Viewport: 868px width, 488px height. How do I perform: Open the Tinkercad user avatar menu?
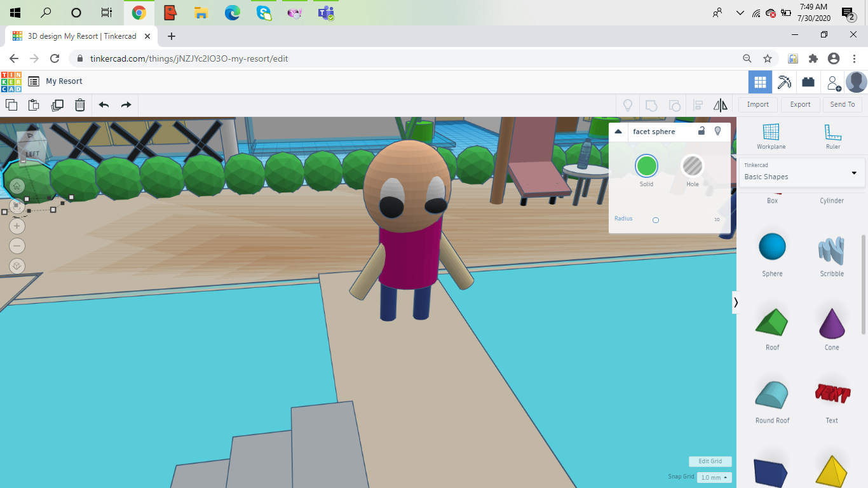click(x=857, y=82)
